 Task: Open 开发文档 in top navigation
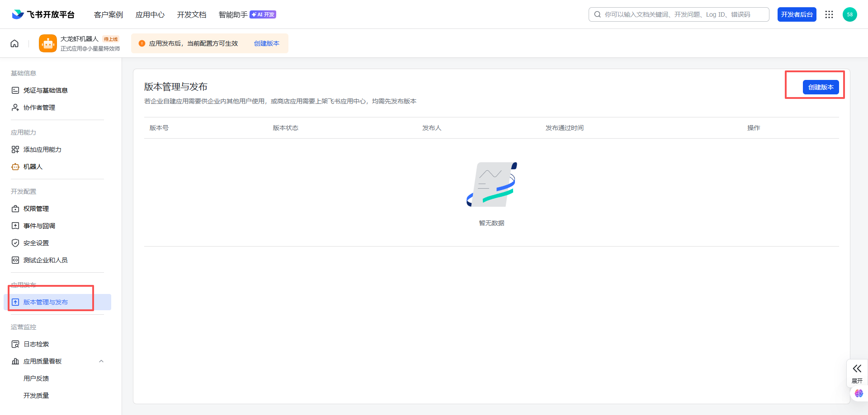pyautogui.click(x=191, y=14)
